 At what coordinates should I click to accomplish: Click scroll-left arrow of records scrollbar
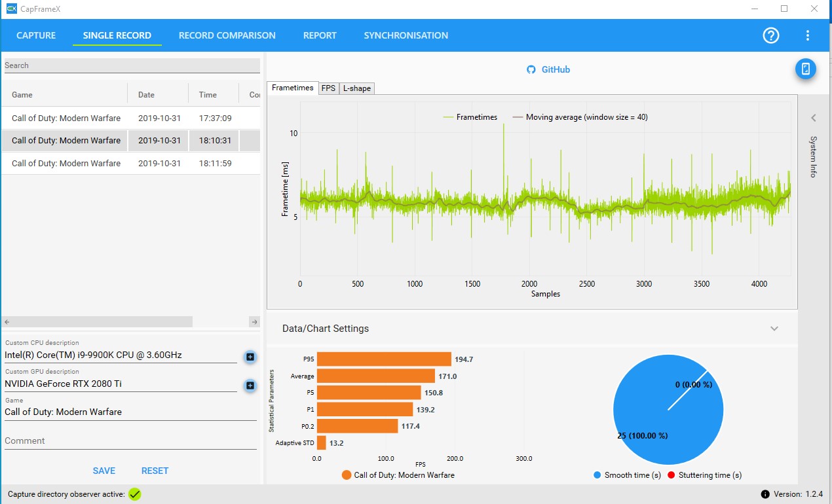pyautogui.click(x=7, y=322)
